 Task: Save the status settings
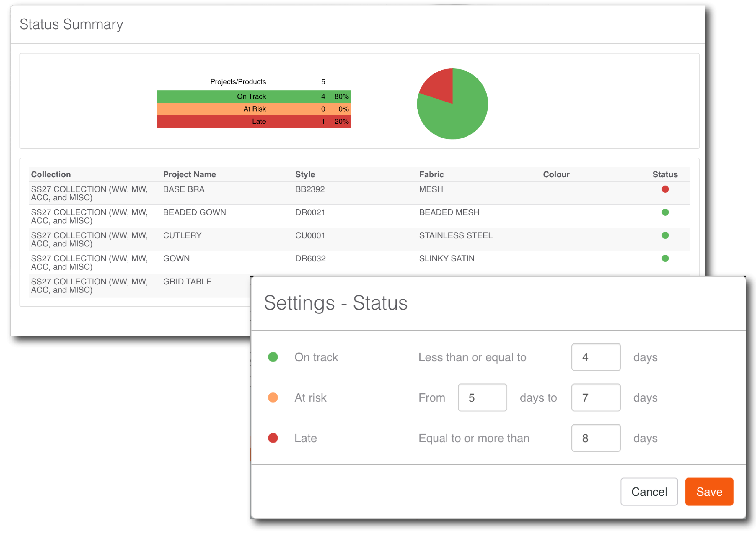(709, 492)
